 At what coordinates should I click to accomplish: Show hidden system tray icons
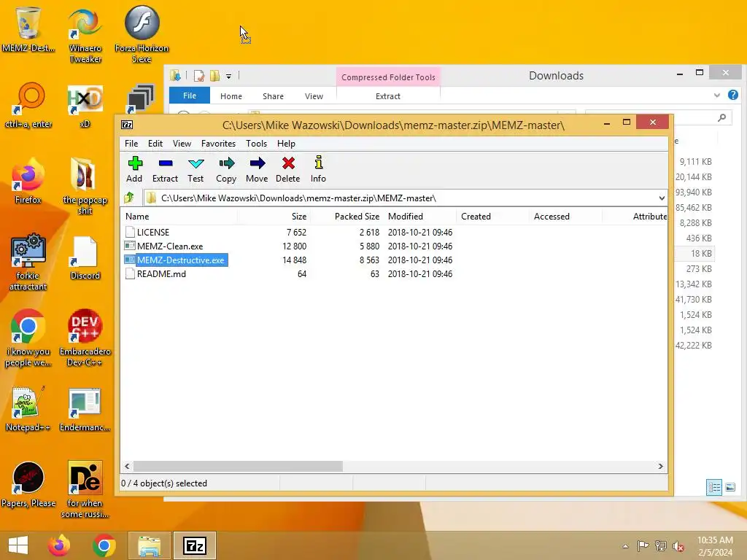[625, 546]
